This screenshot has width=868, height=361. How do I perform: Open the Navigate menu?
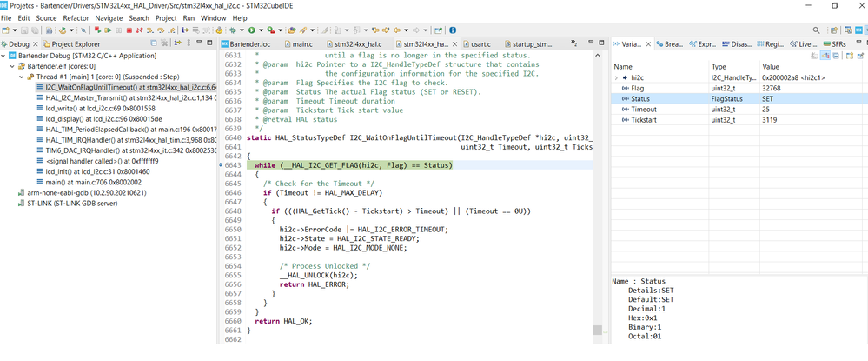point(109,17)
